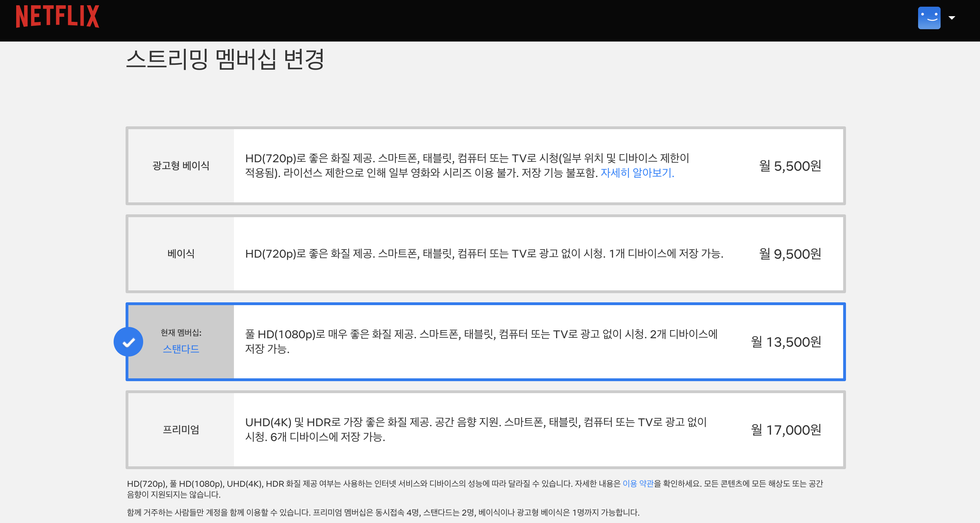The height and width of the screenshot is (523, 980).
Task: Click the 월 17,000원 price
Action: [x=786, y=430]
